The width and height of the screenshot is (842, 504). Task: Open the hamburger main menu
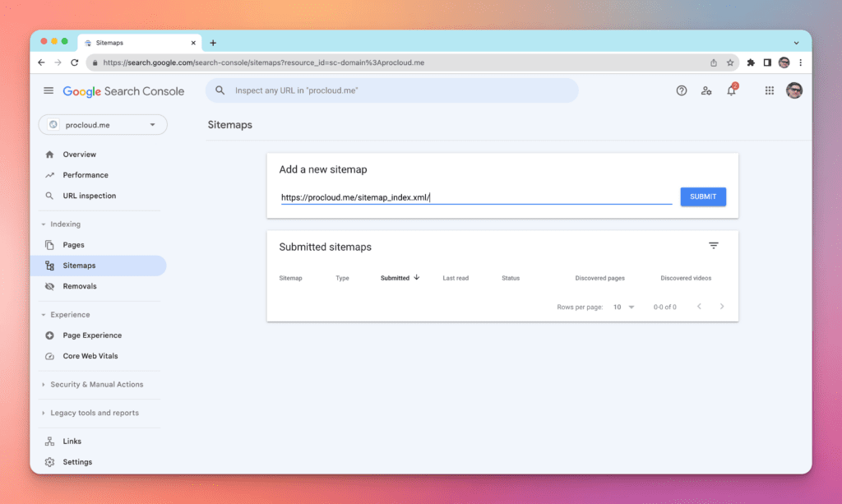point(49,91)
